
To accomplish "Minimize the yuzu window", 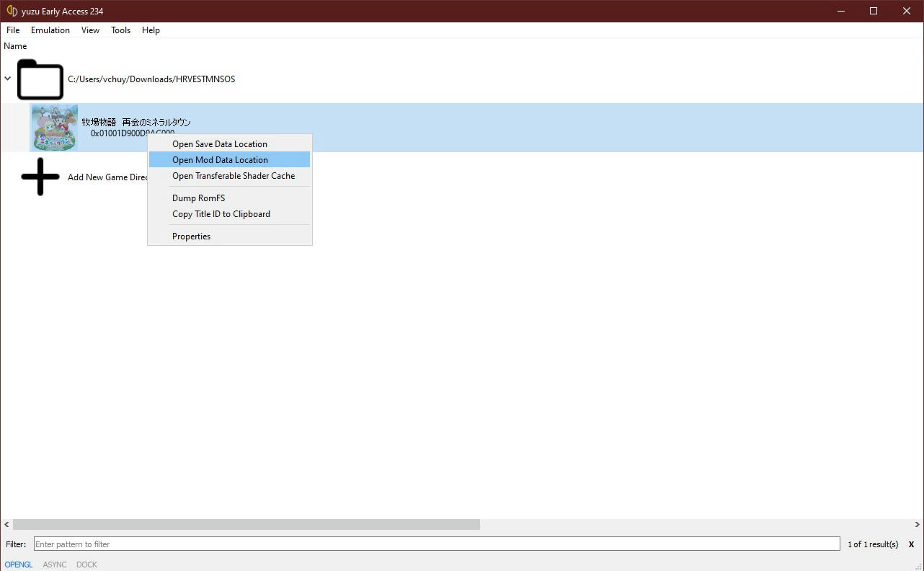I will pos(840,12).
